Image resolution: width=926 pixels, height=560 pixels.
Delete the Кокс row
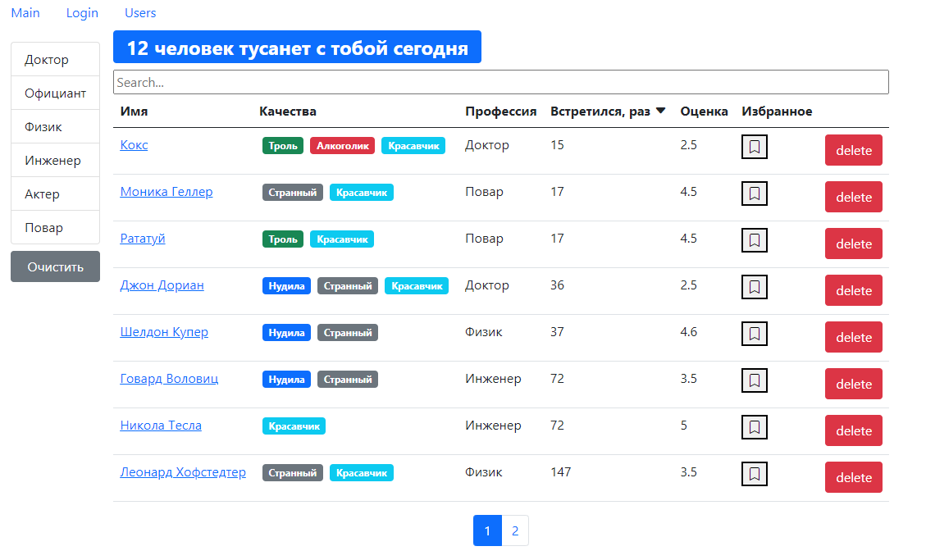pos(853,151)
